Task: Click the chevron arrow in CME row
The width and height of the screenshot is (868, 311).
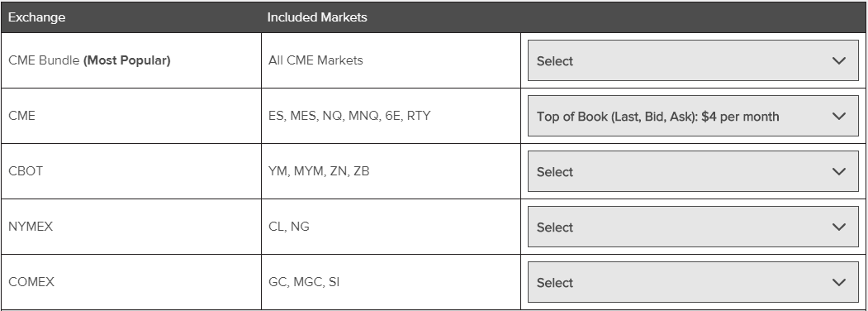Action: coord(839,116)
